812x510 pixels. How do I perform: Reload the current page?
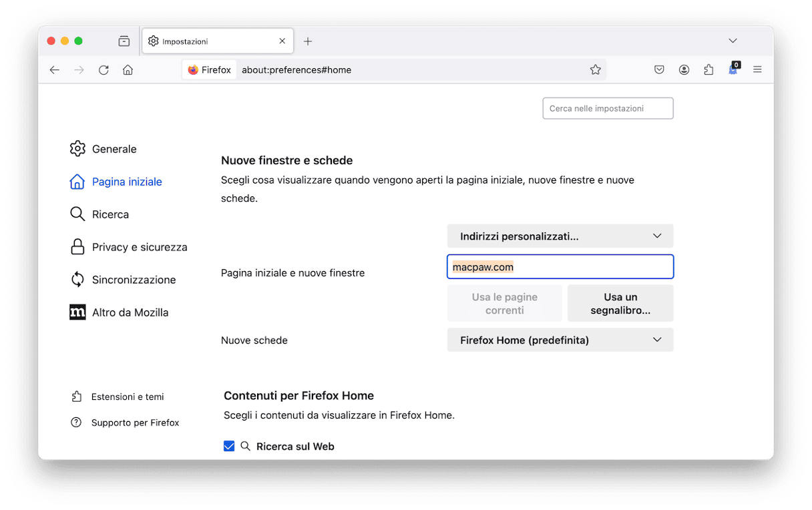point(104,69)
